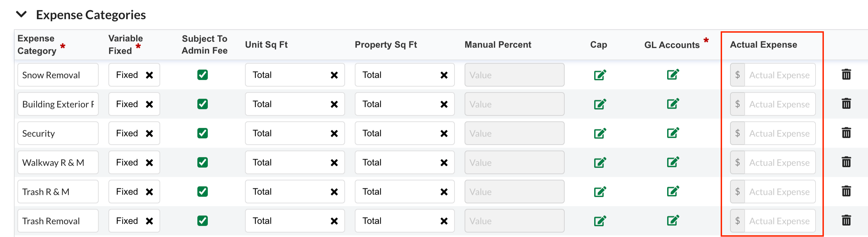
Task: Toggle Admin Fee checkbox for Walkway R & M
Action: 203,162
